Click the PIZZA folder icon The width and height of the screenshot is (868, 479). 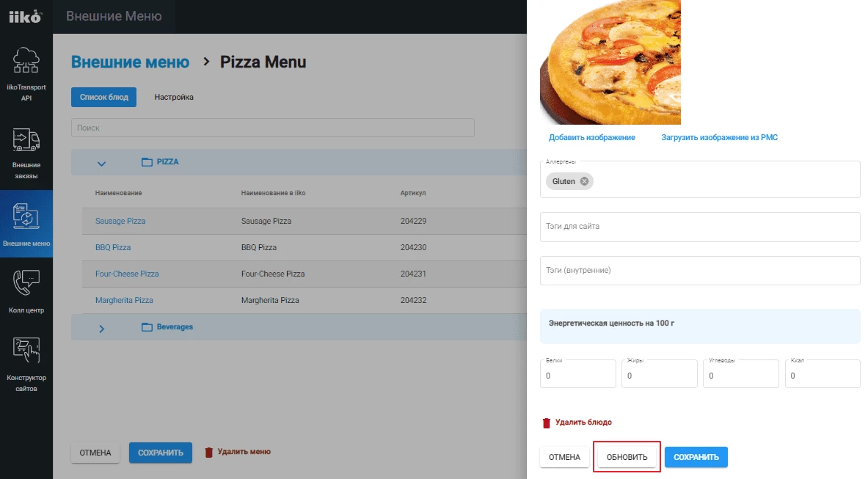[146, 161]
